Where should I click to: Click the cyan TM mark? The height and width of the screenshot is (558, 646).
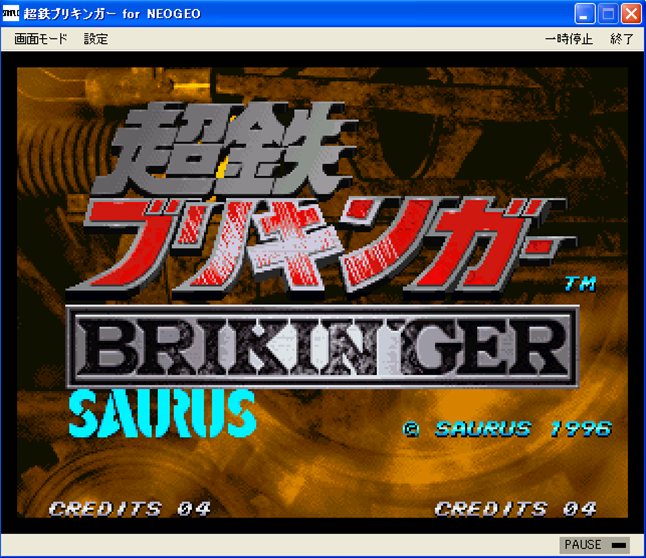point(580,284)
